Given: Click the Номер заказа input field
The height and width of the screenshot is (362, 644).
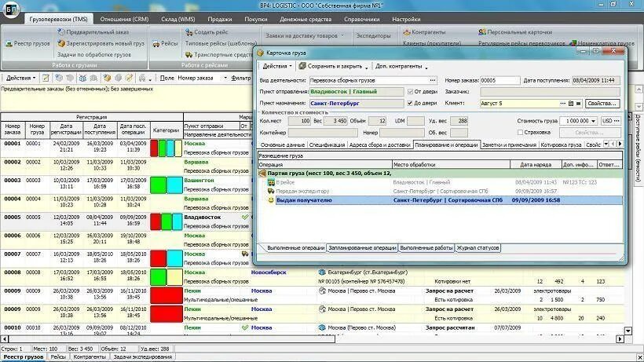Looking at the screenshot, I should point(499,80).
